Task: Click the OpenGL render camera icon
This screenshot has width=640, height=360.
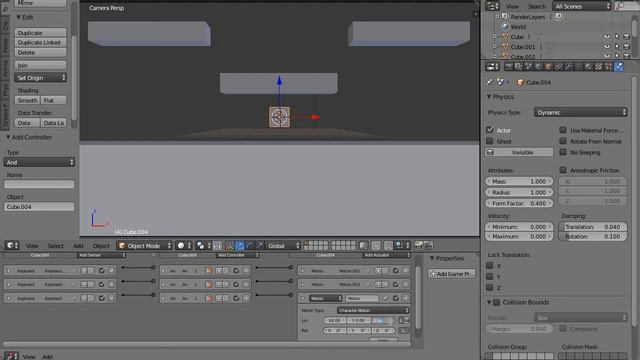Action: tap(418, 245)
